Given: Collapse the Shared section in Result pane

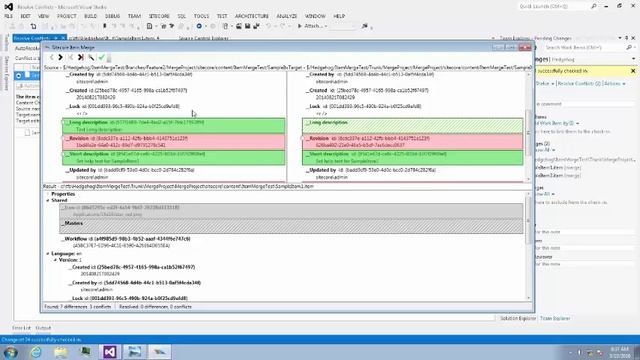Looking at the screenshot, I should point(48,200).
